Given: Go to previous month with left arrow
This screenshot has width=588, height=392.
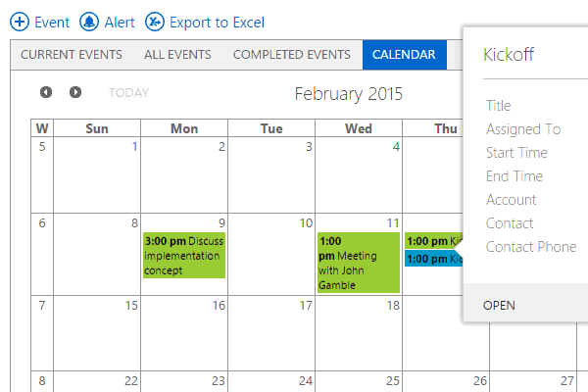Looking at the screenshot, I should pyautogui.click(x=46, y=92).
